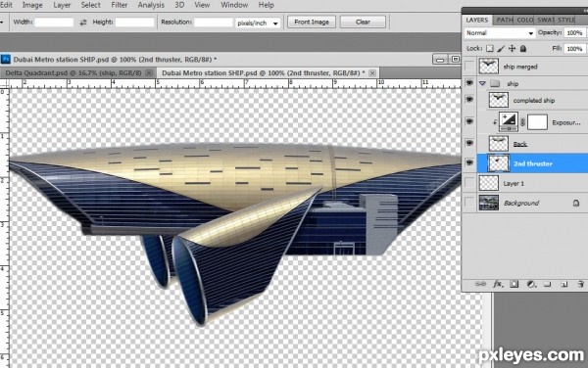Viewport: 588px width, 368px height.
Task: Show the Background layer
Action: click(469, 203)
